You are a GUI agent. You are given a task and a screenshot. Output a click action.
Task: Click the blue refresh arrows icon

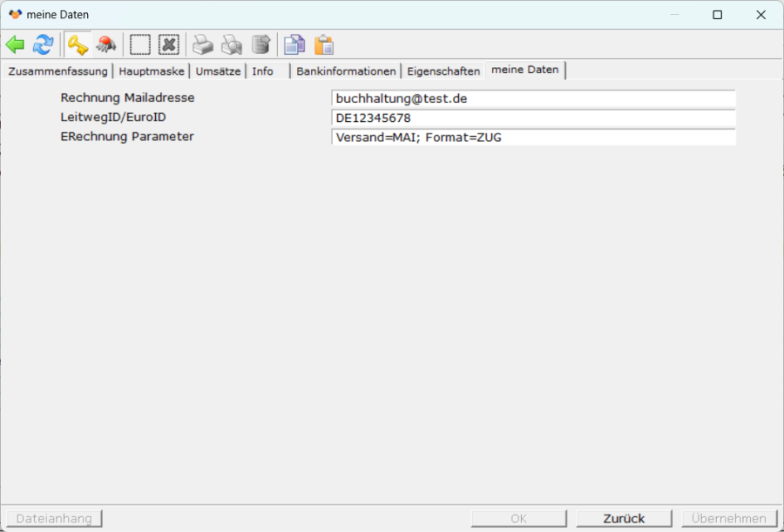(x=43, y=44)
